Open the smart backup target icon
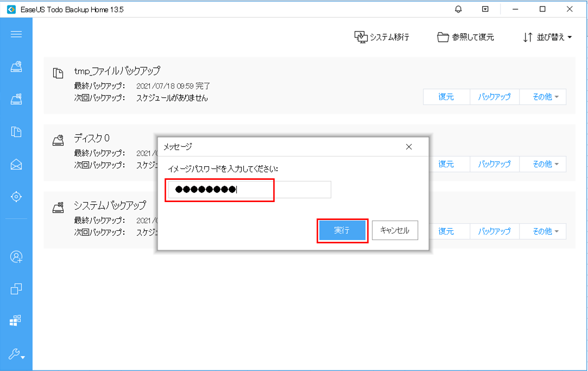The width and height of the screenshot is (588, 371). (16, 197)
